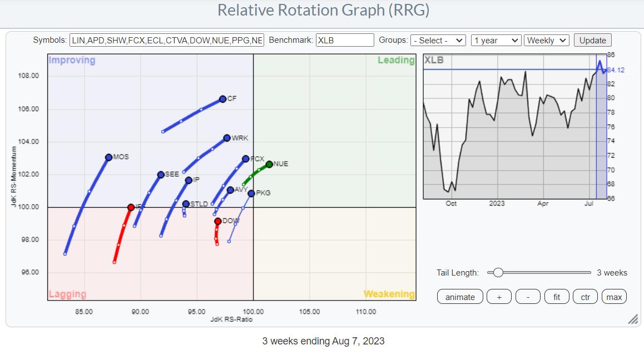Click the Benchmark XLB input field
Viewport: 644px width, 350px height.
[x=345, y=41]
